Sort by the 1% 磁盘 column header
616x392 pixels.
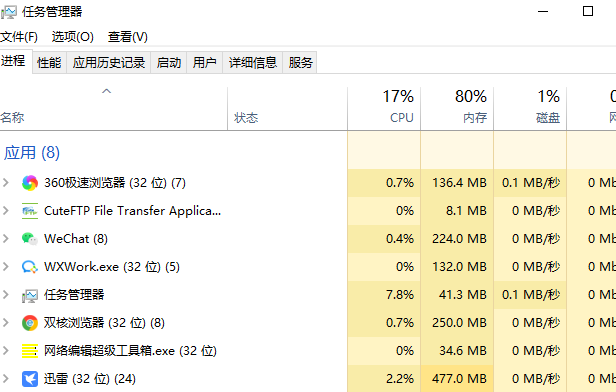click(x=530, y=109)
